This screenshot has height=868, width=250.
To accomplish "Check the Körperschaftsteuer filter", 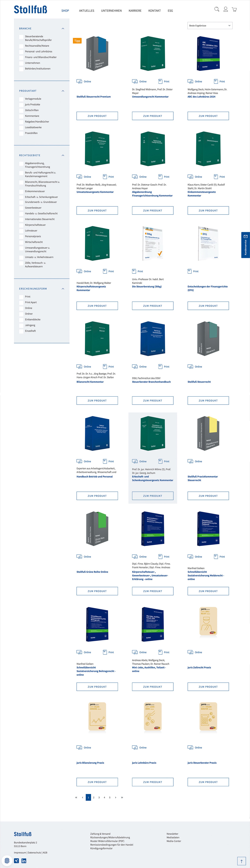I will [21, 225].
